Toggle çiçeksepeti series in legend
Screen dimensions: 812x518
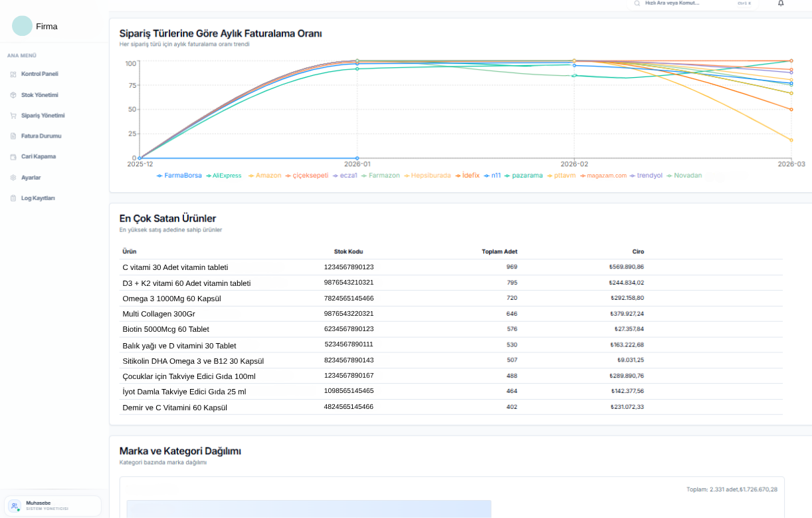pyautogui.click(x=306, y=176)
